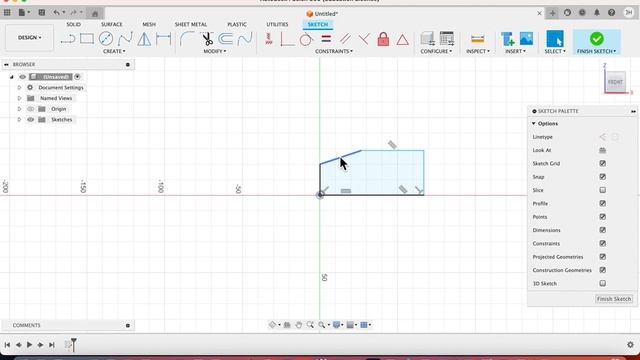Switch to the UTILITIES tab

tap(277, 24)
